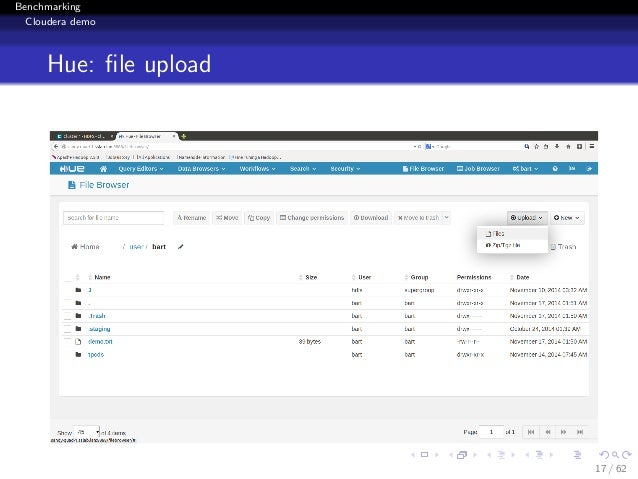Click the browser downloads arrow icon
The image size is (638, 479).
pyautogui.click(x=557, y=147)
